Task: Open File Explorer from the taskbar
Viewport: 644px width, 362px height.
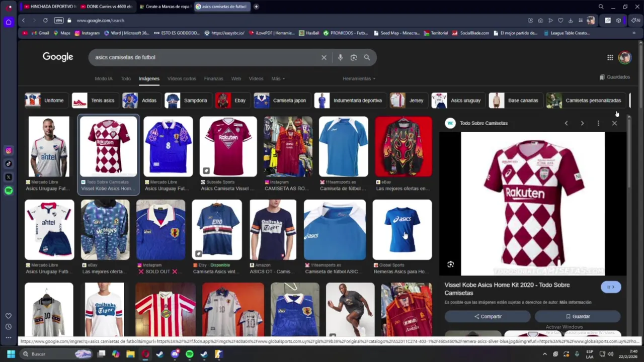Action: tap(130, 354)
